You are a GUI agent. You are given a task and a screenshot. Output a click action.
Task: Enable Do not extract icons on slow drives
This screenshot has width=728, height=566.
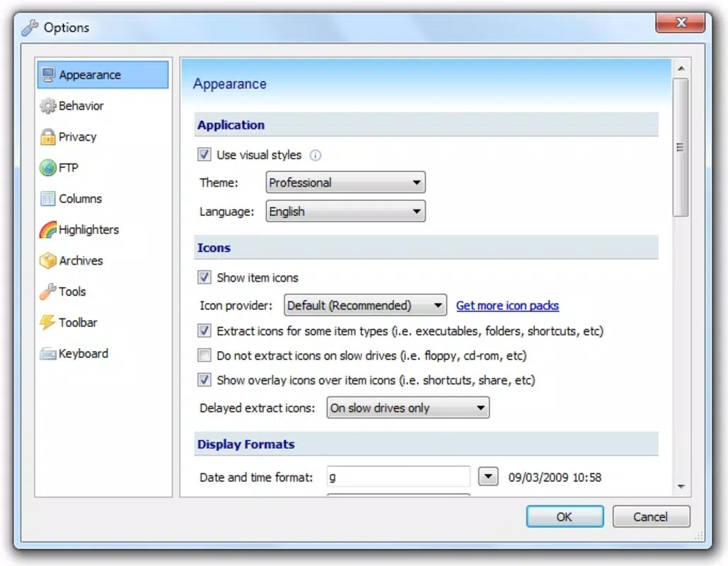(x=204, y=355)
